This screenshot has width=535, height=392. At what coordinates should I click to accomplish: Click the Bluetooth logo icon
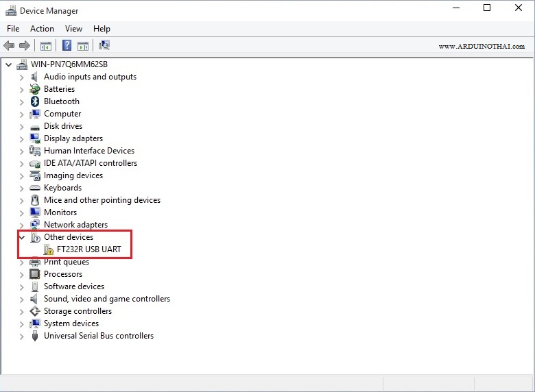click(35, 101)
